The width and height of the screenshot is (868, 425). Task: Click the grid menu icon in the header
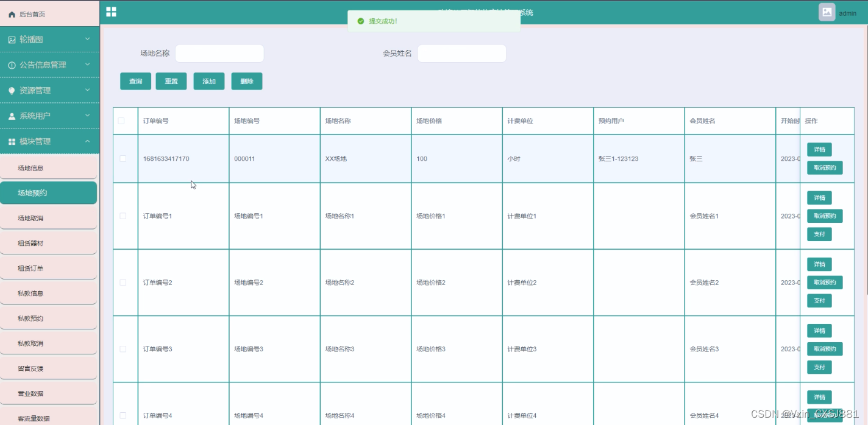[111, 12]
